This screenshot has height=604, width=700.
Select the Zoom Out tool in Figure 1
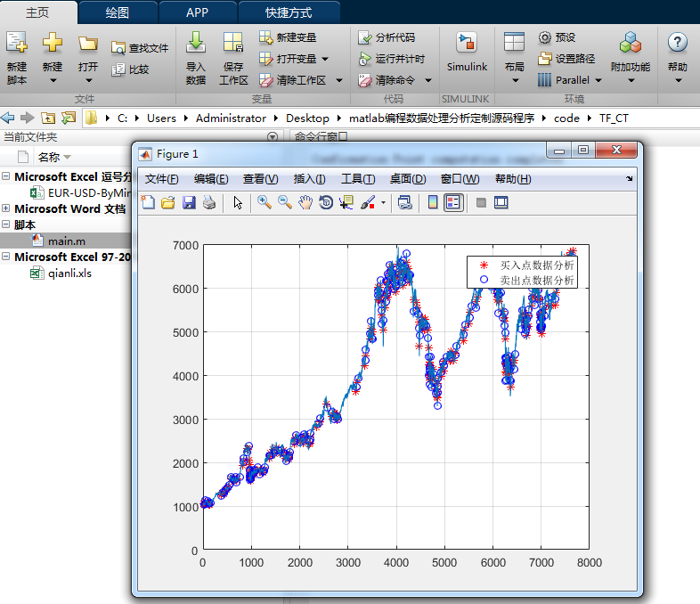point(285,203)
